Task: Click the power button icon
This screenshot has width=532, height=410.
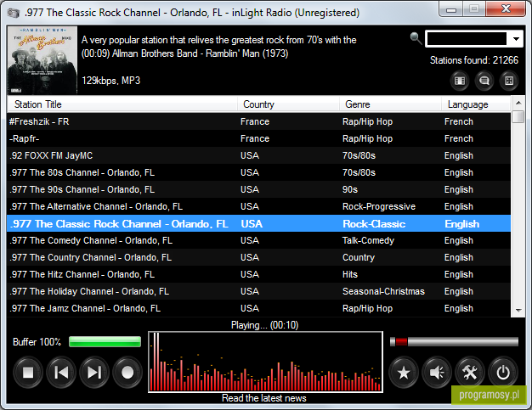Action: point(503,373)
